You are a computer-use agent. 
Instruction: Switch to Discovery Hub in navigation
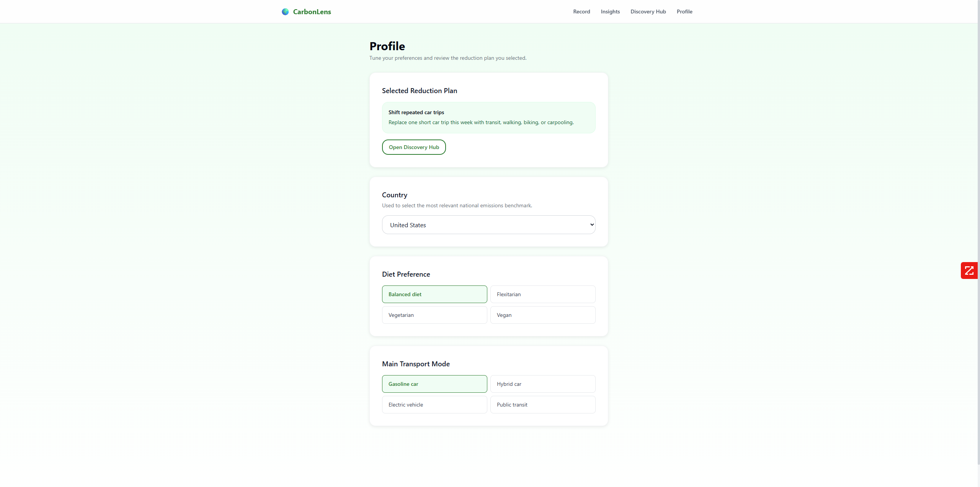[x=648, y=11]
